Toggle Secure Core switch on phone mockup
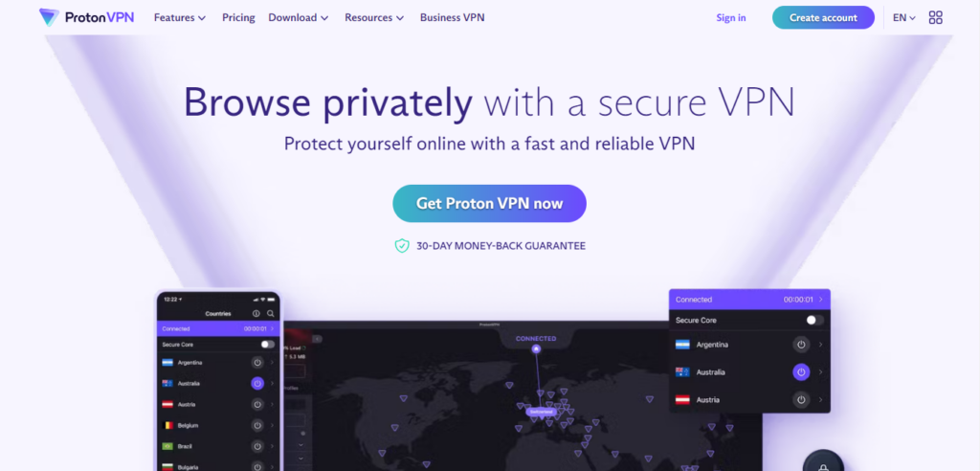Viewport: 980px width, 471px height. pyautogui.click(x=268, y=344)
